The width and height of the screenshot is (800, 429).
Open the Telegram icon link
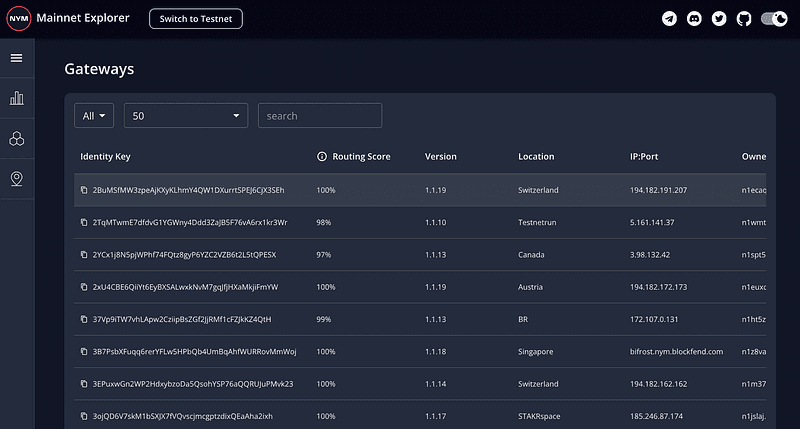click(670, 19)
